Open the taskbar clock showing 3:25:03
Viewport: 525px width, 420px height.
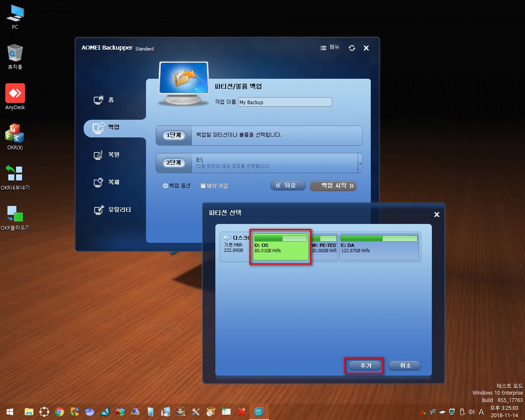[504, 412]
